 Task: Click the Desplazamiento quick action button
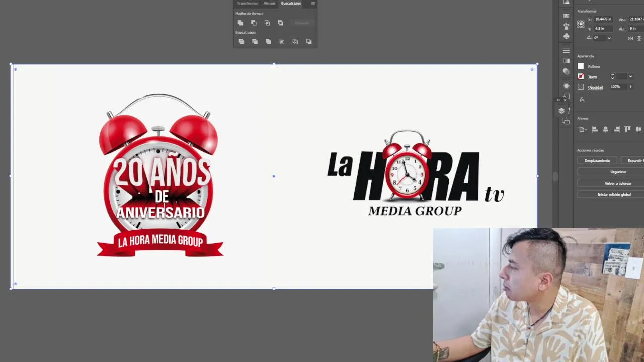[597, 161]
